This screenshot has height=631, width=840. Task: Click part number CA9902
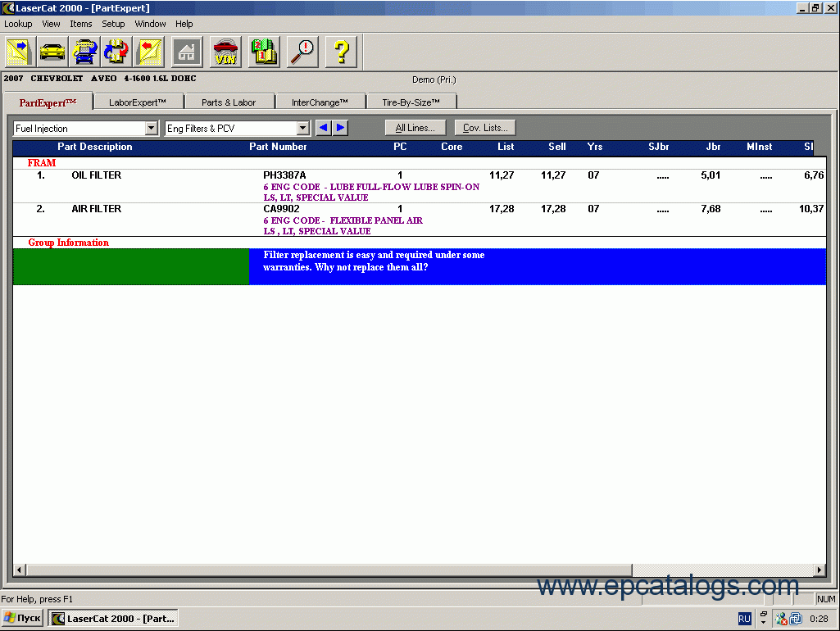[281, 209]
